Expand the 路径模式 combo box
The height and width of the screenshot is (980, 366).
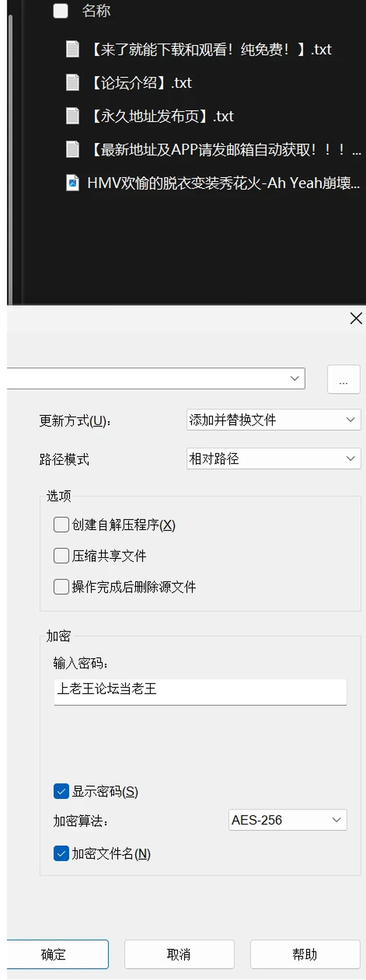(x=273, y=458)
